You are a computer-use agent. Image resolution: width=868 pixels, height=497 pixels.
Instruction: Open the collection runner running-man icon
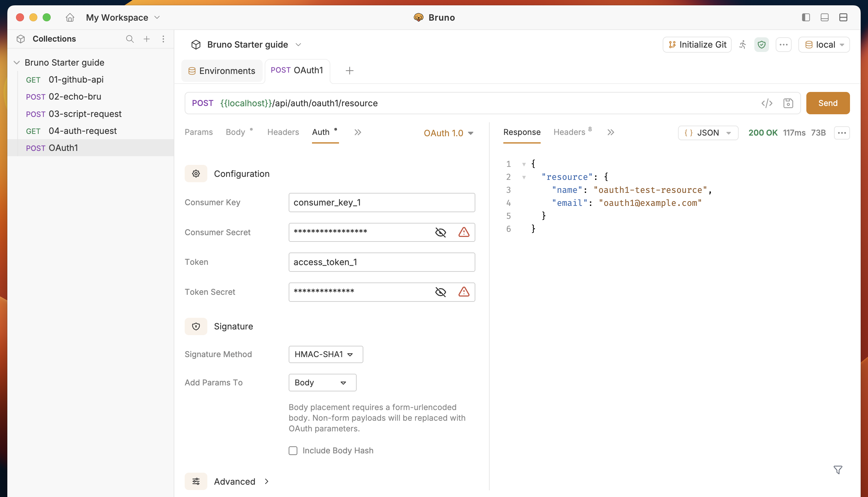743,45
